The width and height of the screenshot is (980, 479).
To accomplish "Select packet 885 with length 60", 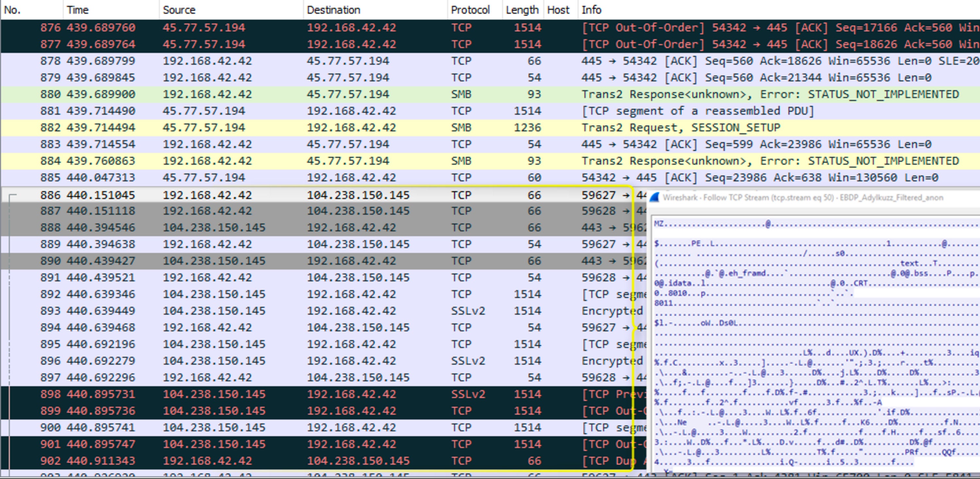I will pos(490,178).
